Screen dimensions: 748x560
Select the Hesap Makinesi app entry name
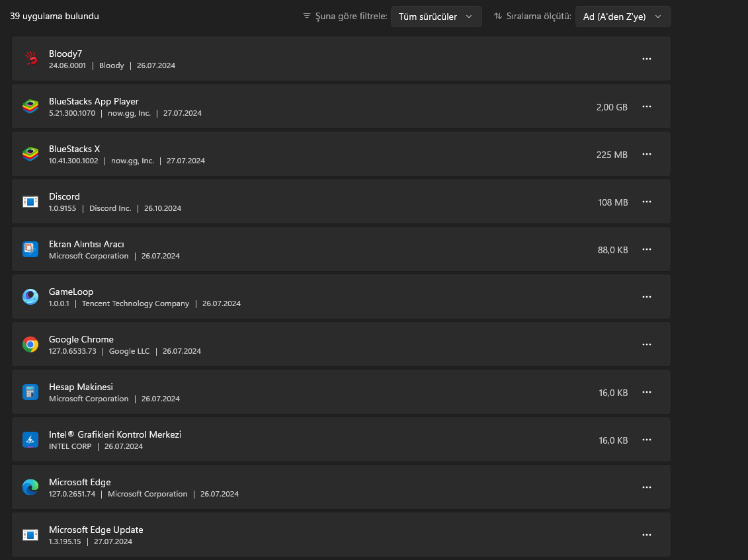[81, 387]
